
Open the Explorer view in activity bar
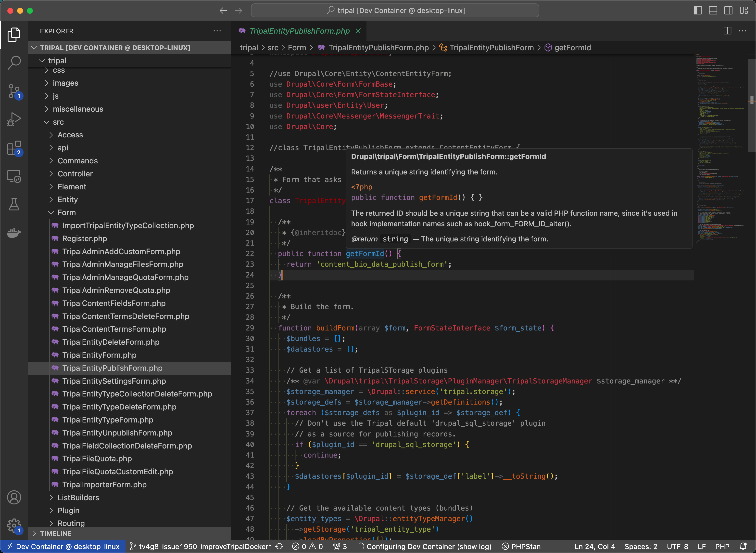(14, 35)
